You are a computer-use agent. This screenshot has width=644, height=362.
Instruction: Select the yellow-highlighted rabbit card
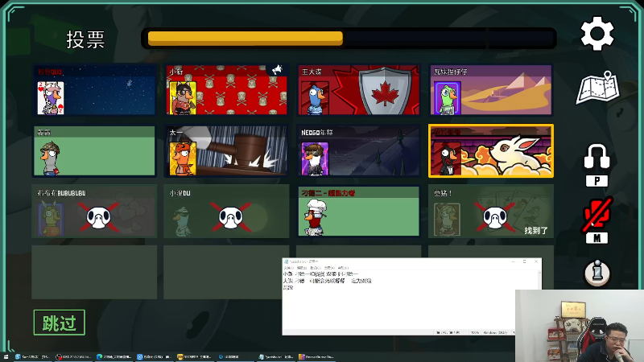[x=491, y=151]
